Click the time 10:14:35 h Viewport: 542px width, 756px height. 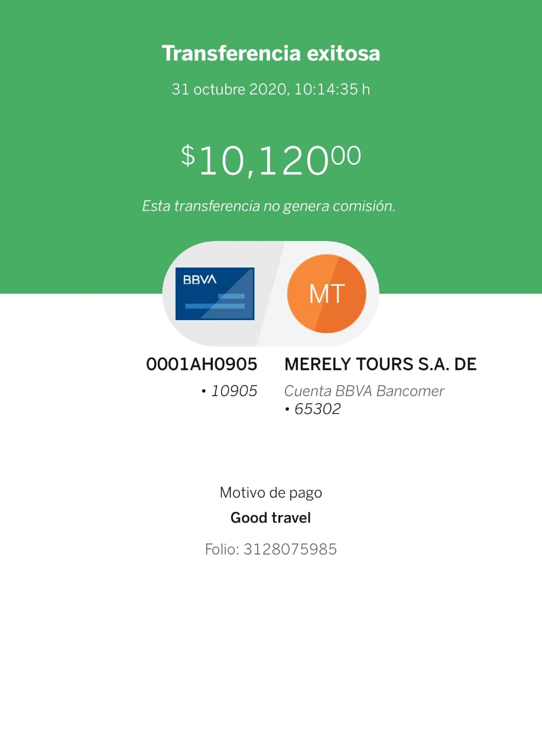pos(333,90)
